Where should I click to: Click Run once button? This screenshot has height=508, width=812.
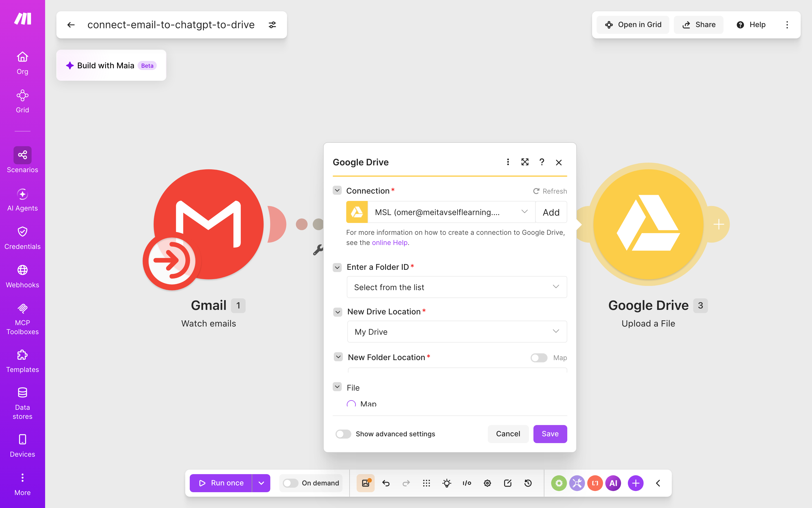(x=221, y=483)
